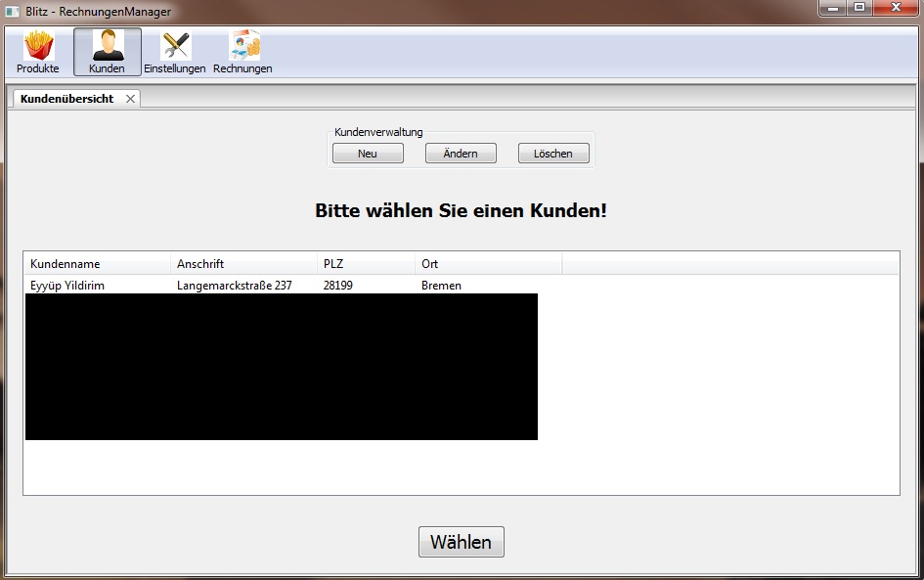Confirm selection with Wählen button
This screenshot has width=924, height=580.
coord(462,542)
